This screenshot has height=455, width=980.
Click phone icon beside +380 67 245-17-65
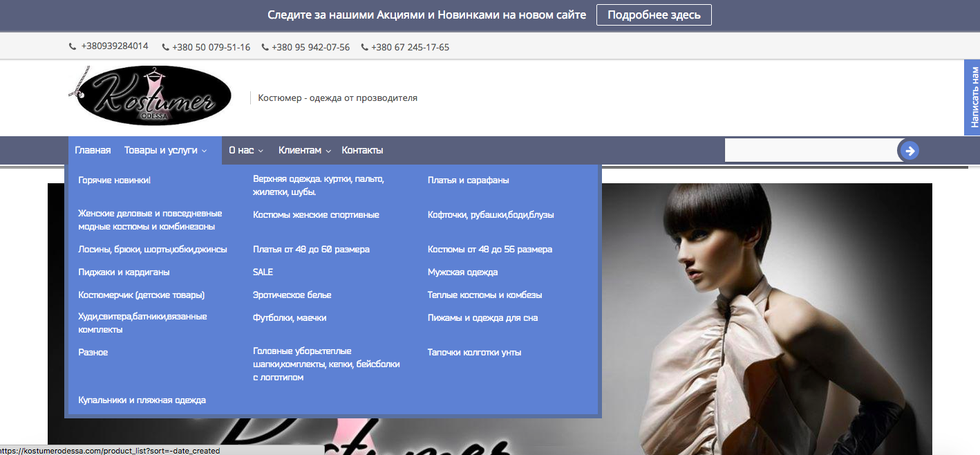coord(364,48)
